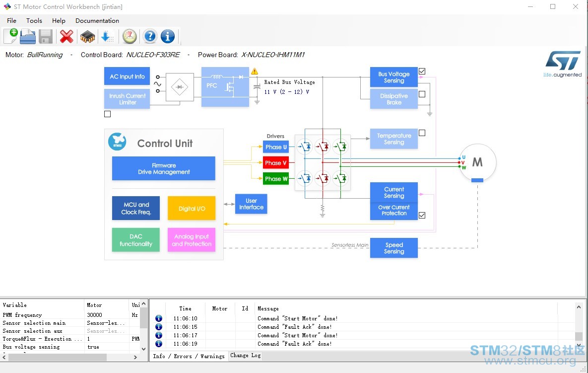Switch to the Change Log tab
This screenshot has width=588, height=373.
(x=245, y=355)
